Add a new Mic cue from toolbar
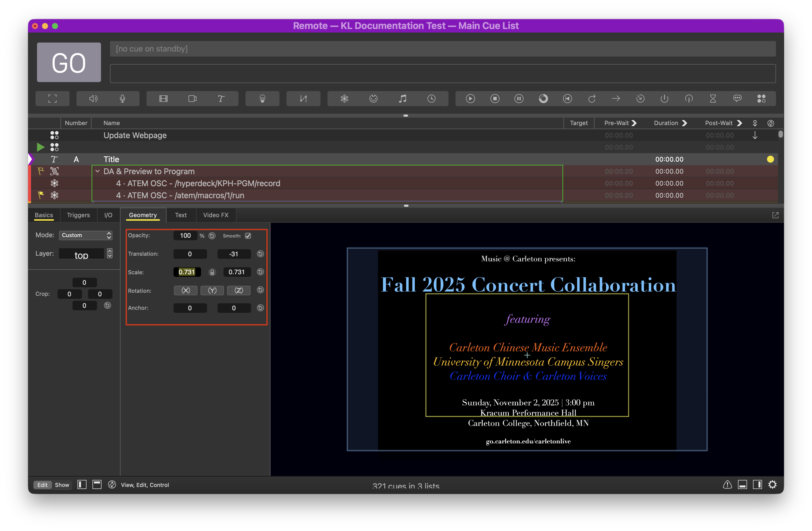812x531 pixels. click(x=122, y=99)
